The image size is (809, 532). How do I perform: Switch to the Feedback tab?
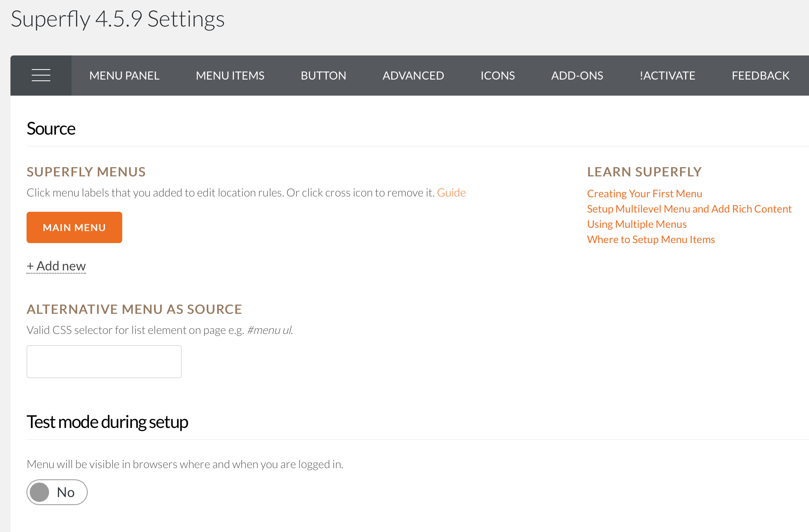(x=760, y=75)
